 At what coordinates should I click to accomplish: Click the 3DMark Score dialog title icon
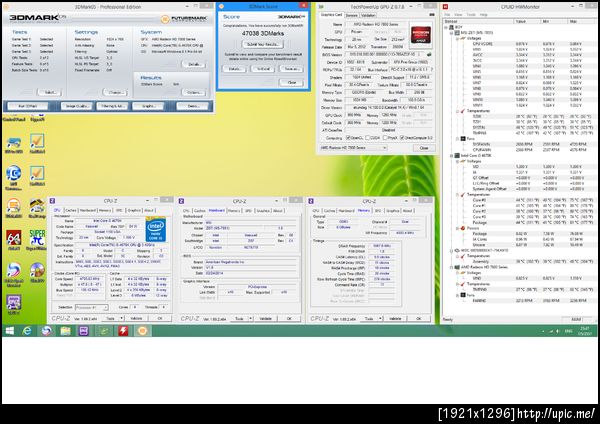tap(221, 7)
